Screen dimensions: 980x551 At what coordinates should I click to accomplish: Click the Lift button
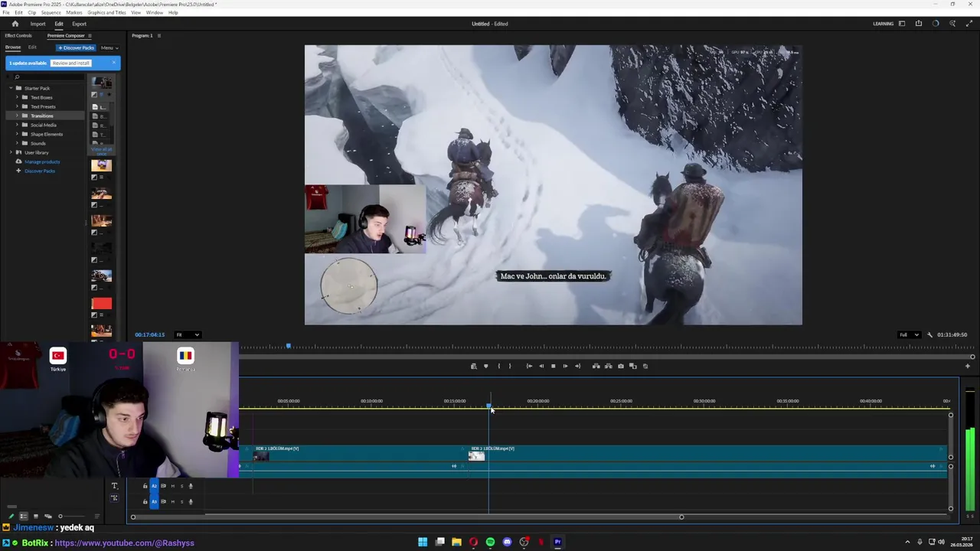point(596,366)
